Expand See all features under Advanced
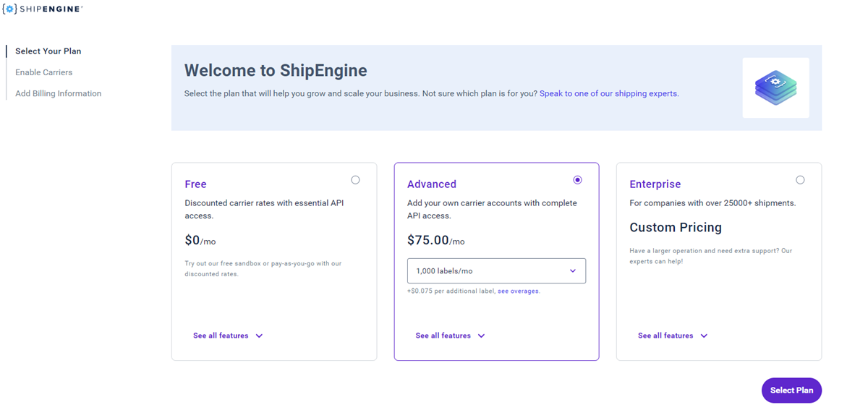The height and width of the screenshot is (410, 868). point(450,336)
